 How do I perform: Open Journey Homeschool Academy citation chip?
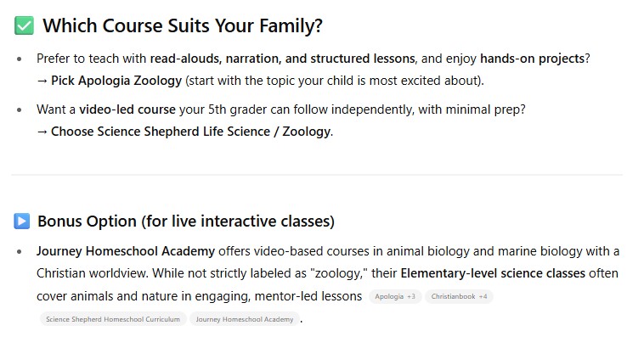245,319
